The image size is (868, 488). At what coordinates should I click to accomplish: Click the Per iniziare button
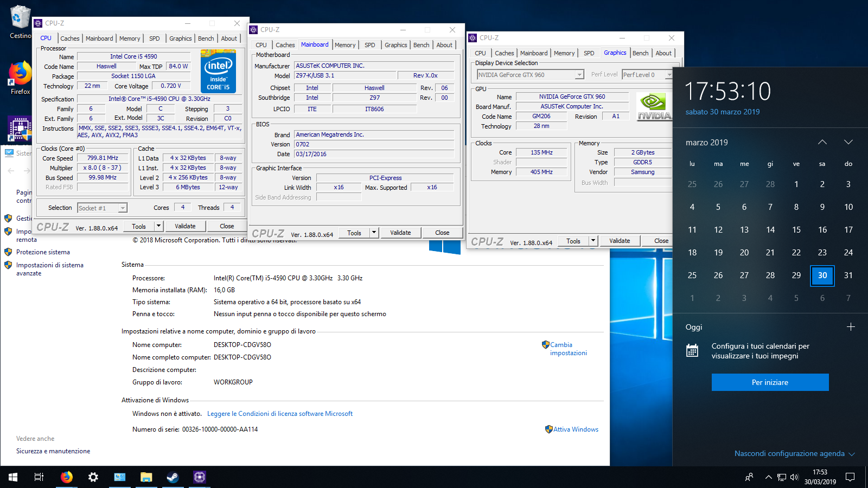click(770, 382)
